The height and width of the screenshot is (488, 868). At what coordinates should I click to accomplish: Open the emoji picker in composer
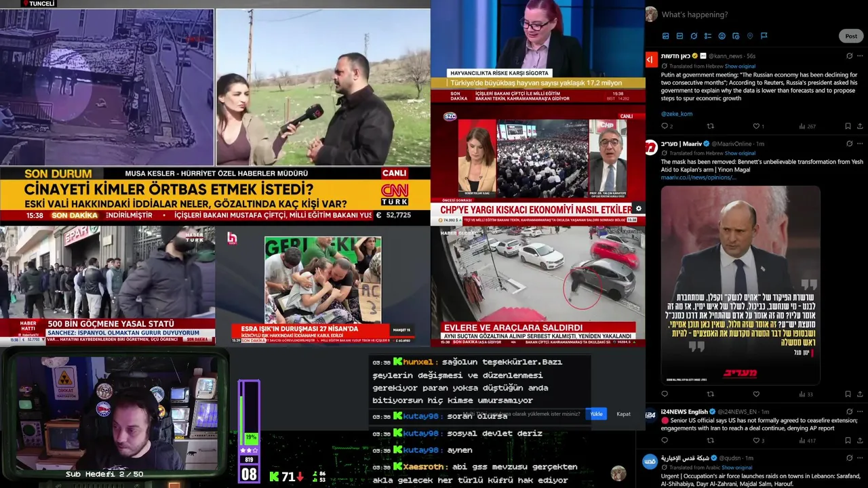click(722, 36)
